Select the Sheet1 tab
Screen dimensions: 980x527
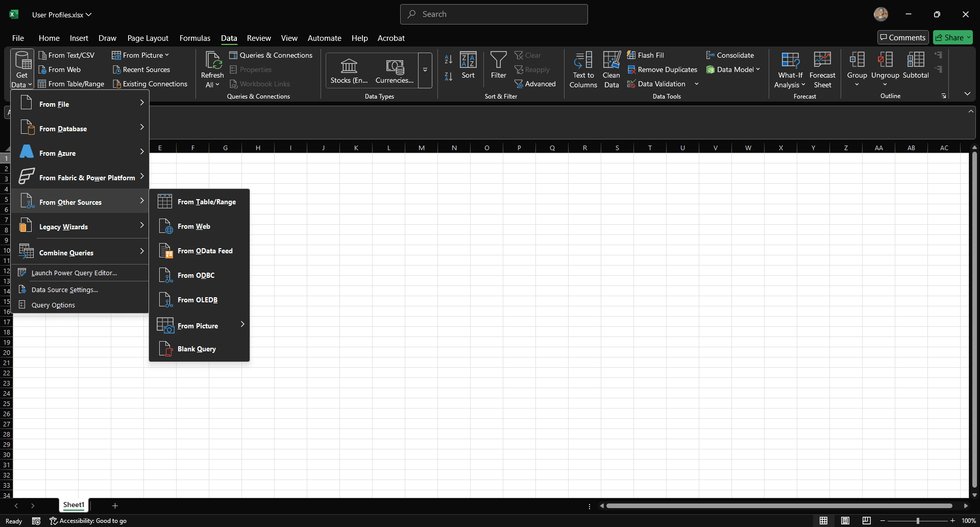click(x=73, y=505)
